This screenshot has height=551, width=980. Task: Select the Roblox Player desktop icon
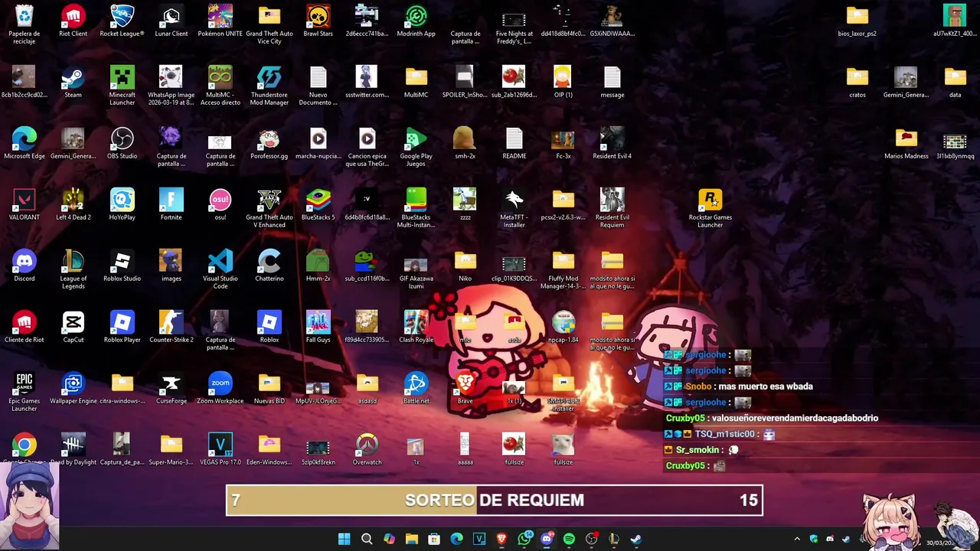122,328
